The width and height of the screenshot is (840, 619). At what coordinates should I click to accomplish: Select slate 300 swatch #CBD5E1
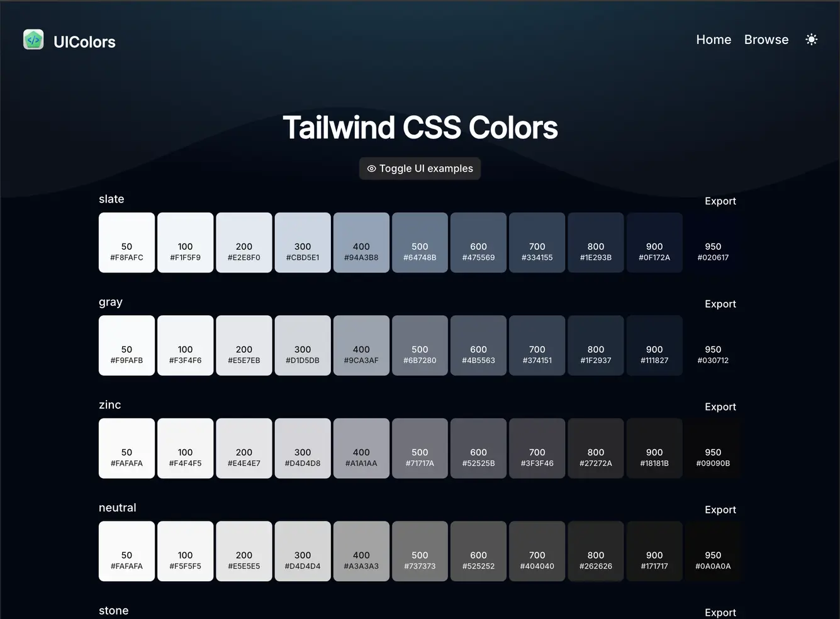[303, 243]
